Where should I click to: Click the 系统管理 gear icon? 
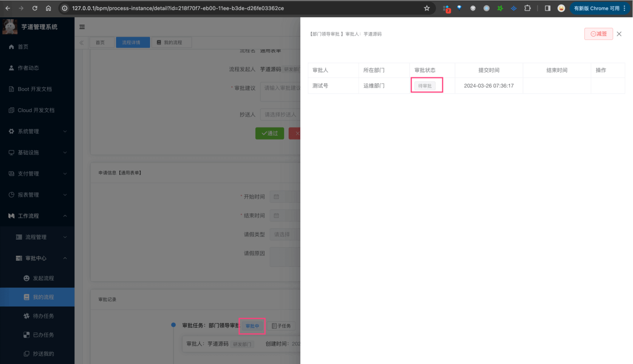click(11, 131)
